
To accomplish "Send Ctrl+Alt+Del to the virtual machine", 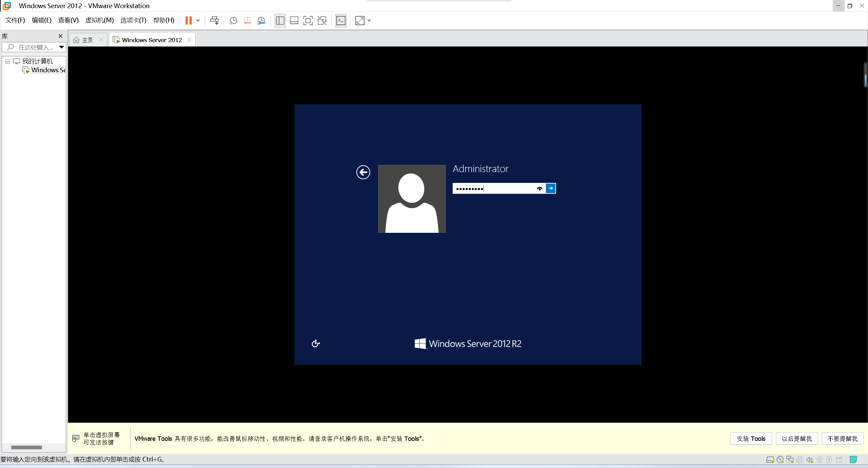I will 214,20.
